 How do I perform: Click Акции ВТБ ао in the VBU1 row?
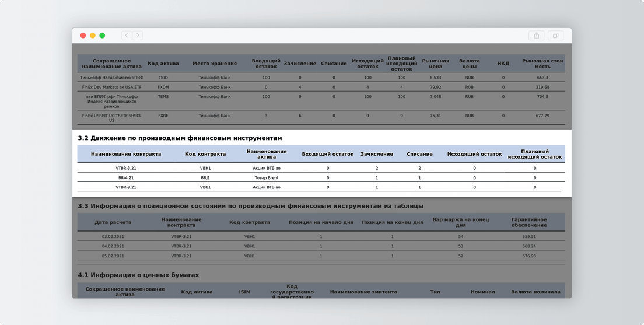(267, 187)
